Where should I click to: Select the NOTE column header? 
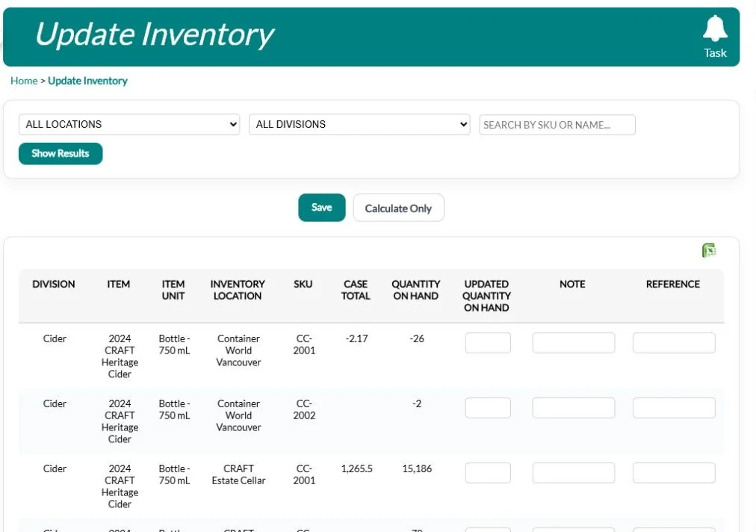coord(572,284)
